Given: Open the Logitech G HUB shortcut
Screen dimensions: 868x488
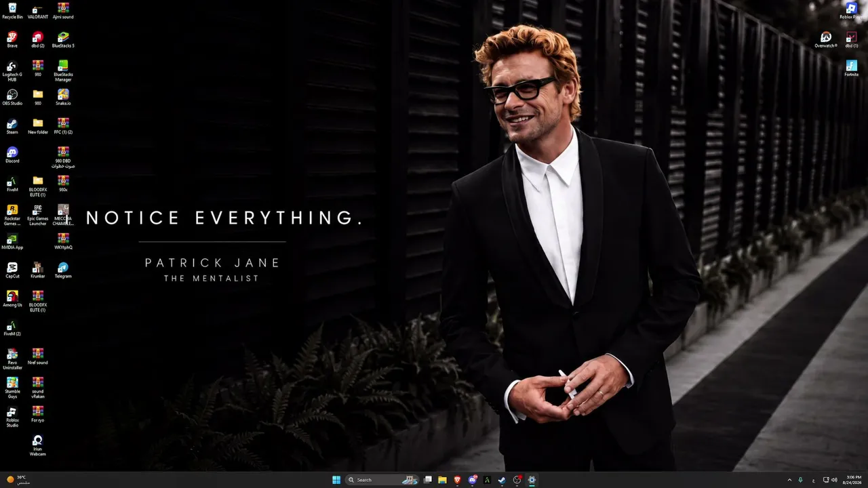Looking at the screenshot, I should coord(12,71).
